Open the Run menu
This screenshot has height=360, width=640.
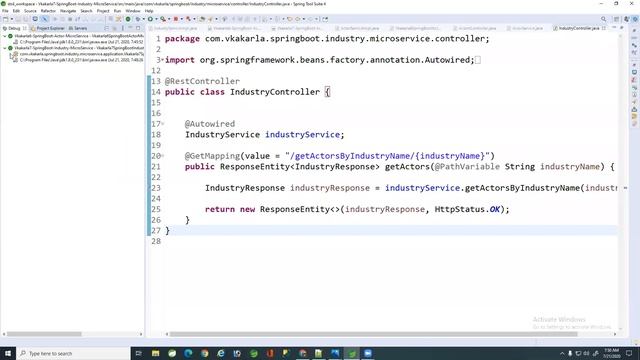tap(118, 11)
